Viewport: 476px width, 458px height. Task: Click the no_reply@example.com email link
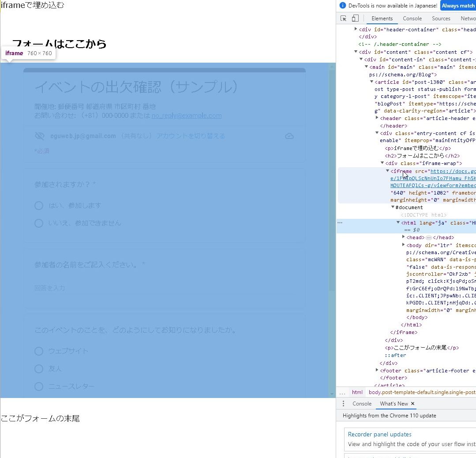click(187, 115)
